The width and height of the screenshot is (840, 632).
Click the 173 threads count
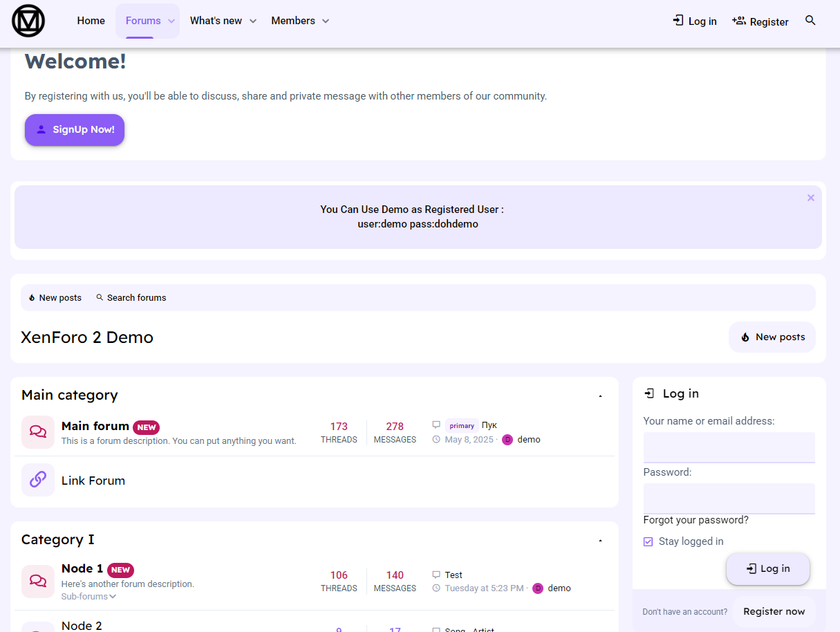(339, 427)
